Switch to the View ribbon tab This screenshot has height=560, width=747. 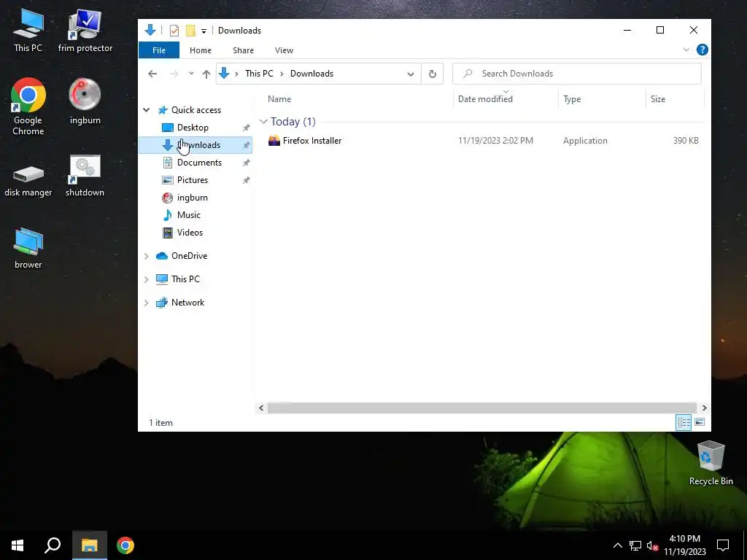284,50
